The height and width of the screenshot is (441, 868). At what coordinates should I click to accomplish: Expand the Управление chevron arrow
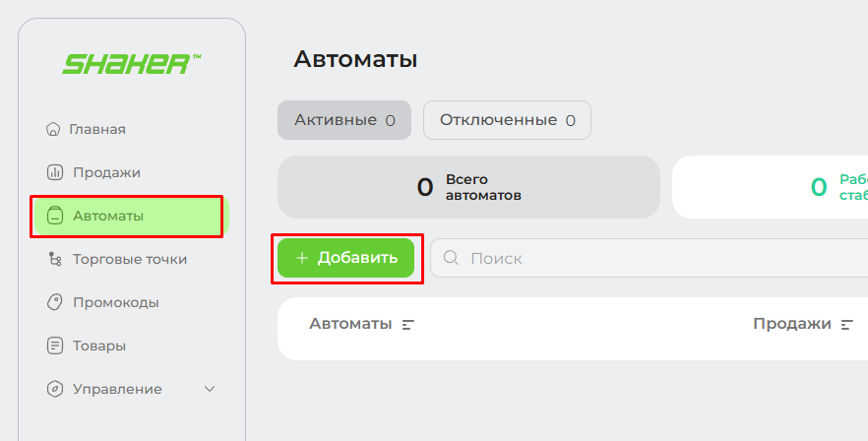210,389
